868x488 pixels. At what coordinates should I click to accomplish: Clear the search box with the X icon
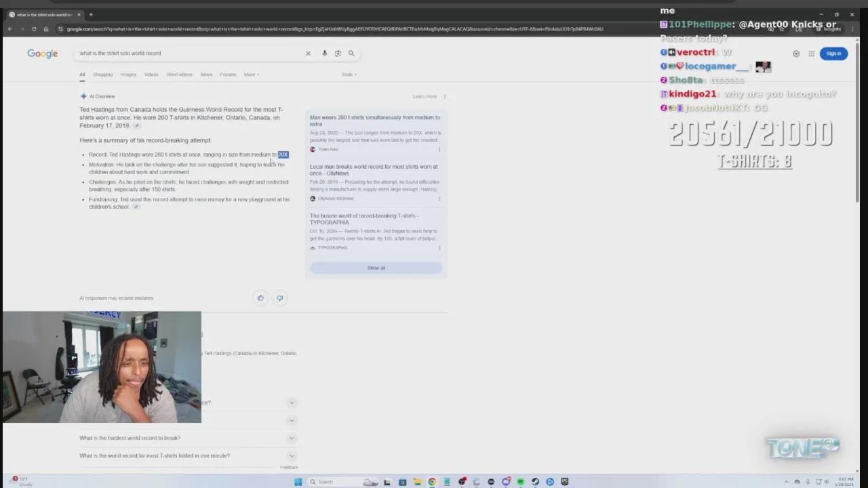click(x=308, y=54)
